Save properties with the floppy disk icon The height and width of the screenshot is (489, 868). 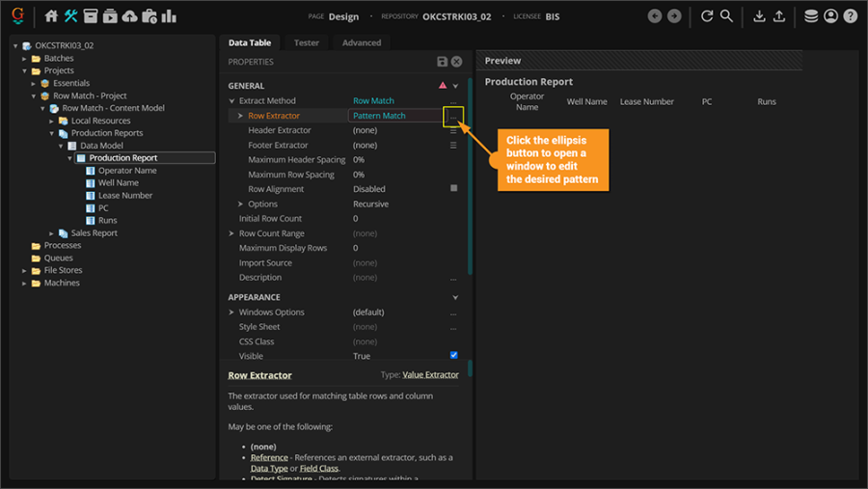(442, 62)
